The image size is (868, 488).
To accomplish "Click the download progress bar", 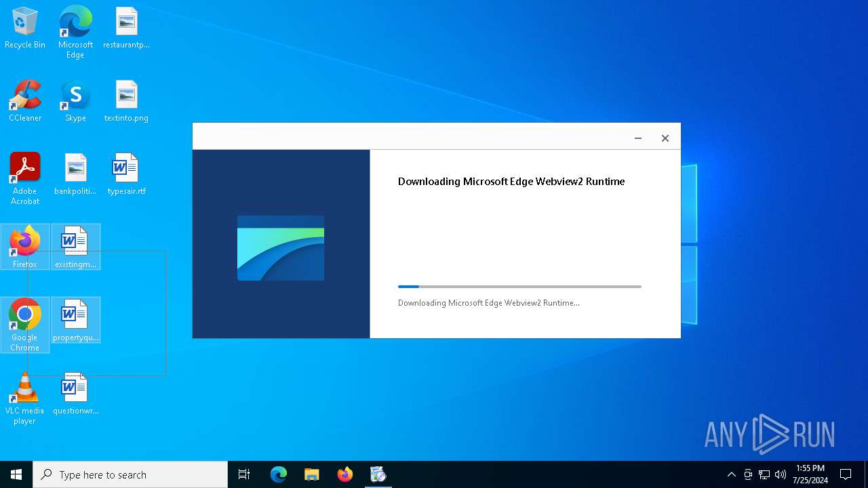I will click(x=519, y=287).
